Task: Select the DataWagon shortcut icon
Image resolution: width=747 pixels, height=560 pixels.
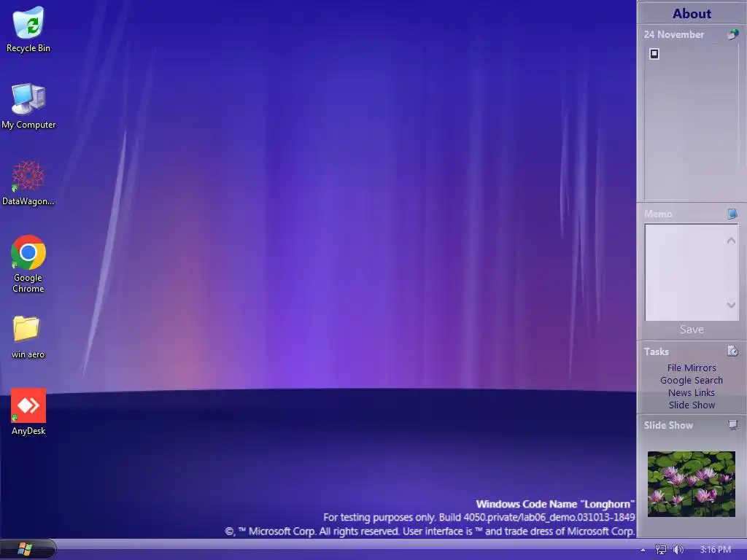Action: 28,183
